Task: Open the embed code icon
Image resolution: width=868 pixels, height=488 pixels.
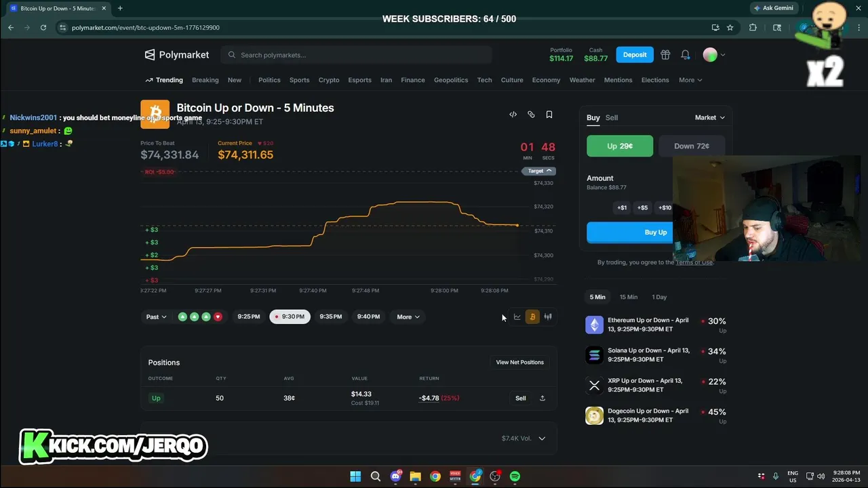Action: (x=513, y=115)
